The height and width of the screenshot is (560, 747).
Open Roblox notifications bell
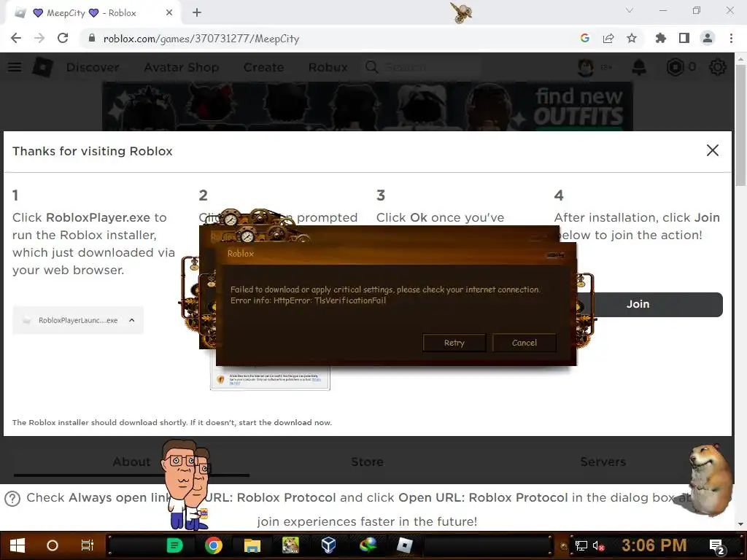point(639,67)
